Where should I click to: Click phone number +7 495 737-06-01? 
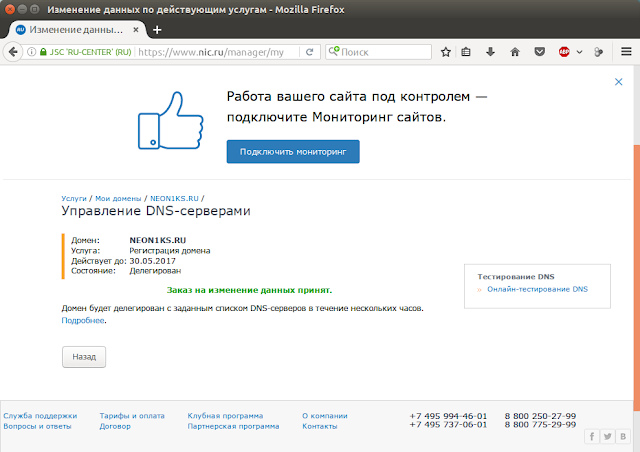click(448, 425)
